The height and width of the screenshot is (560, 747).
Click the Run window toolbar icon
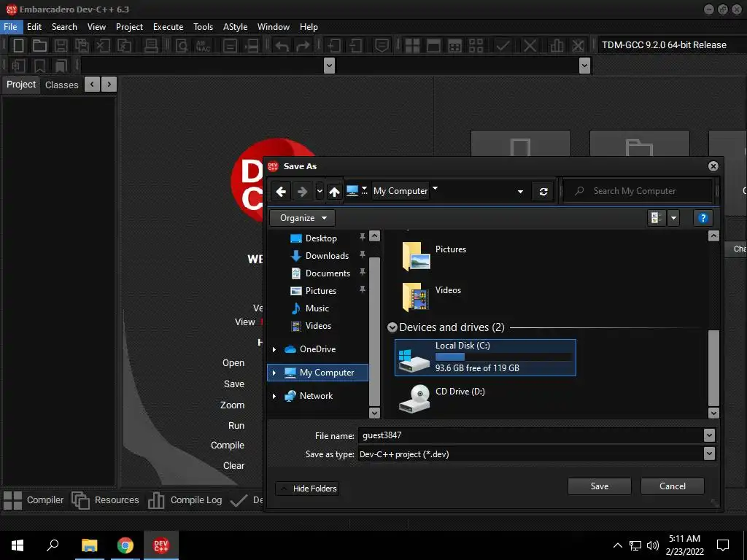tap(433, 45)
